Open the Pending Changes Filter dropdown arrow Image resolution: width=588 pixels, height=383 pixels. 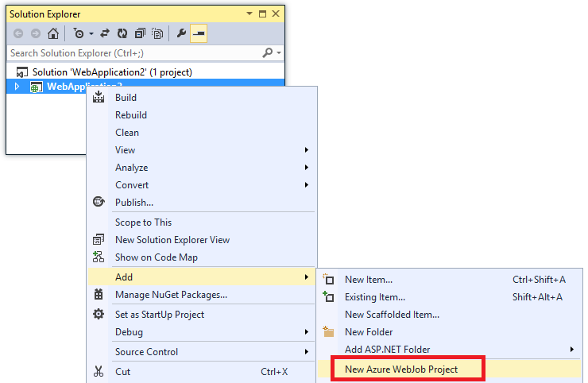pos(91,33)
